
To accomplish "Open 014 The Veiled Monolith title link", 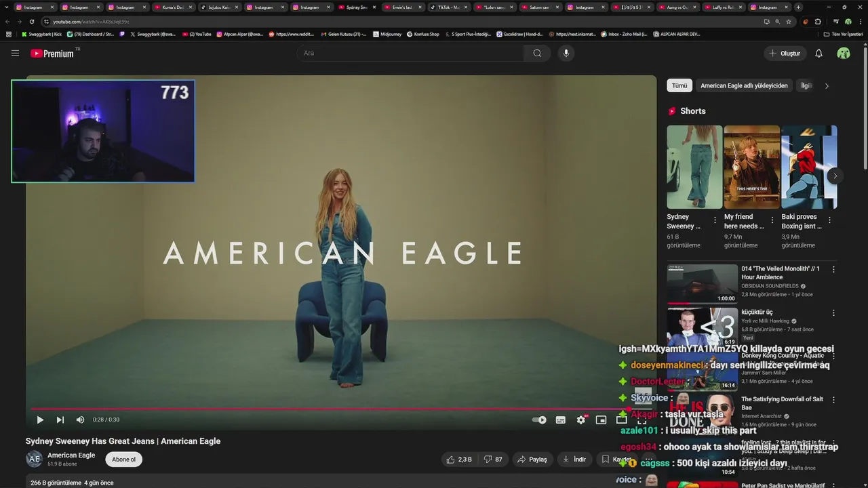I will click(x=781, y=272).
